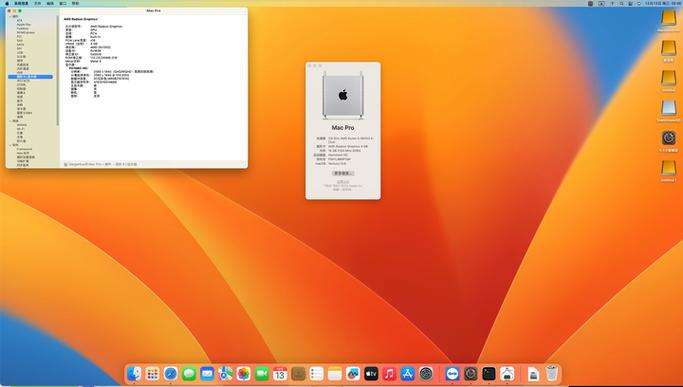This screenshot has height=387, width=683.
Task: Open Messages app in the Dock
Action: pos(189,373)
